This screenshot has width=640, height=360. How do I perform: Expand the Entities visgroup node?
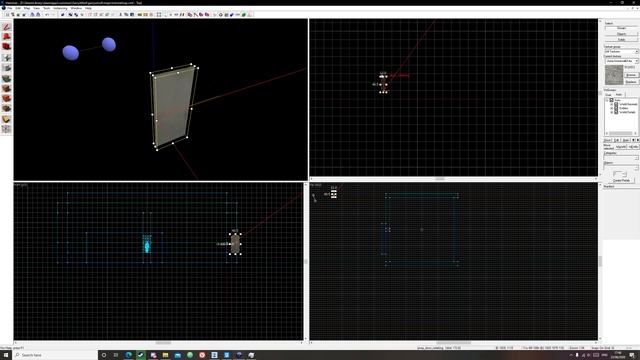pyautogui.click(x=612, y=108)
